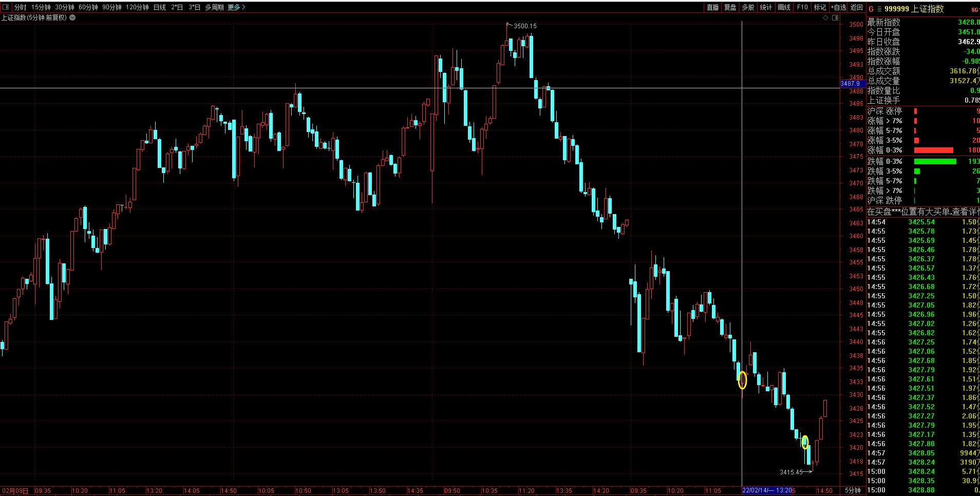Image resolution: width=980 pixels, height=496 pixels.
Task: Click the diamond icon above the price axis
Action: click(x=825, y=17)
